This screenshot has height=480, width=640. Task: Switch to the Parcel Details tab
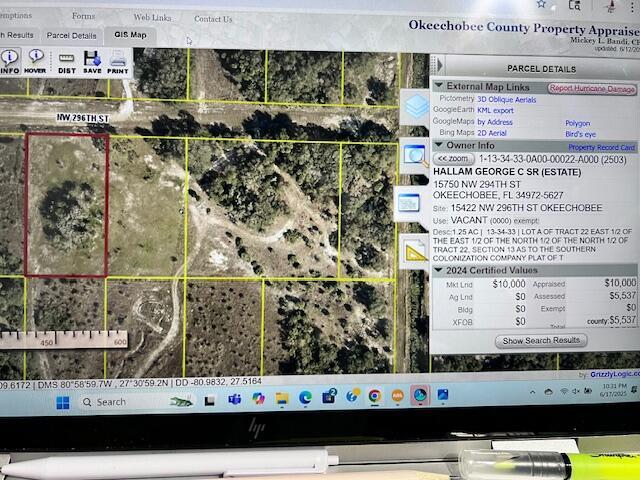coord(71,35)
